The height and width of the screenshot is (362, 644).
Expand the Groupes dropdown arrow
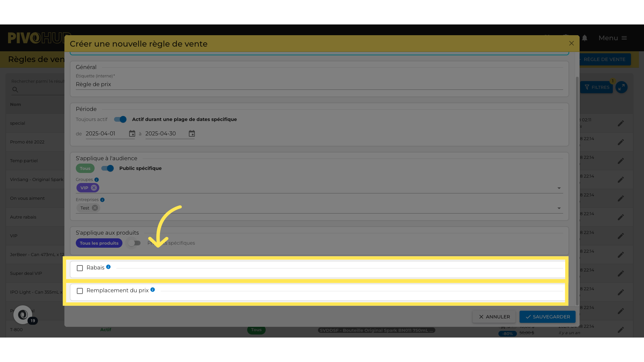(x=559, y=188)
